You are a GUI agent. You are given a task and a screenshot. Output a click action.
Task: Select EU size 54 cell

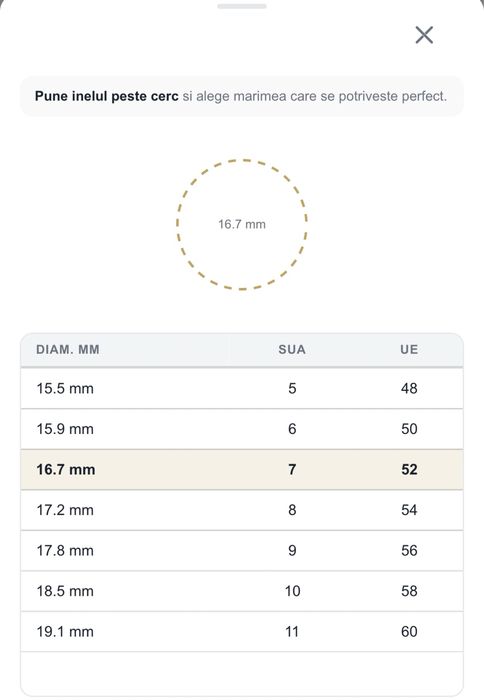[x=409, y=510]
